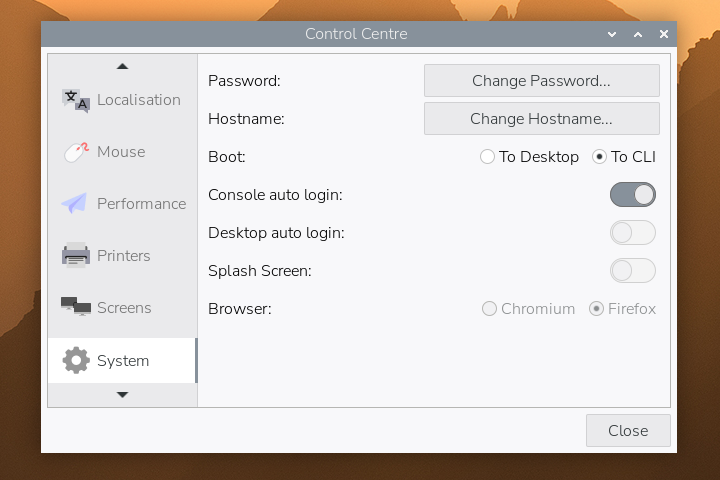720x480 pixels.
Task: Click the Password: label
Action: pos(244,81)
